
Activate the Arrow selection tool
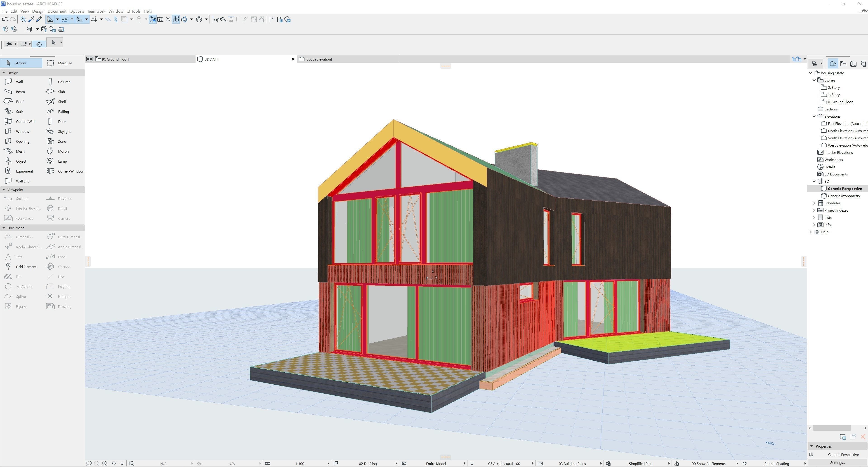(21, 63)
